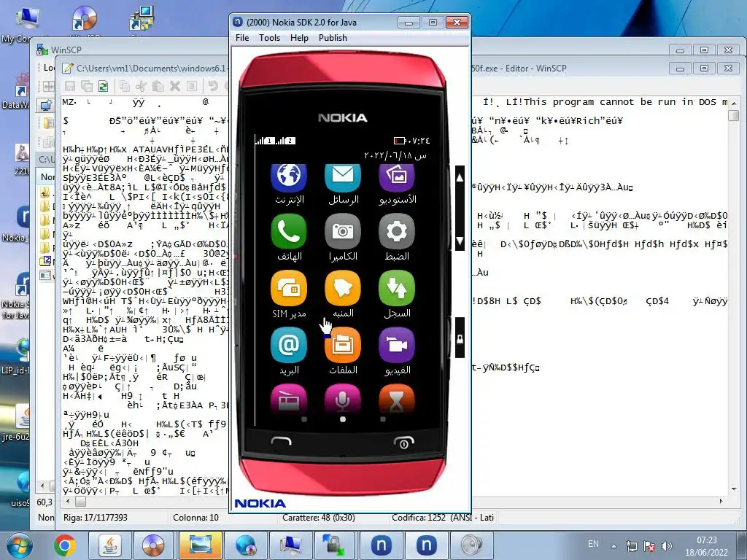Click the WinSCP editor vertical scrollbar up arrow

[x=734, y=102]
